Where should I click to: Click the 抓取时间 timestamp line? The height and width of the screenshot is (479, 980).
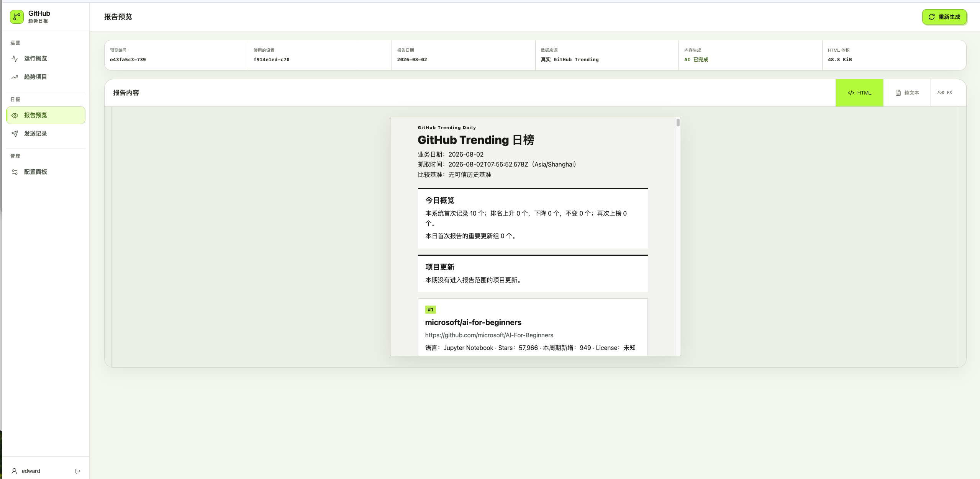pyautogui.click(x=497, y=164)
